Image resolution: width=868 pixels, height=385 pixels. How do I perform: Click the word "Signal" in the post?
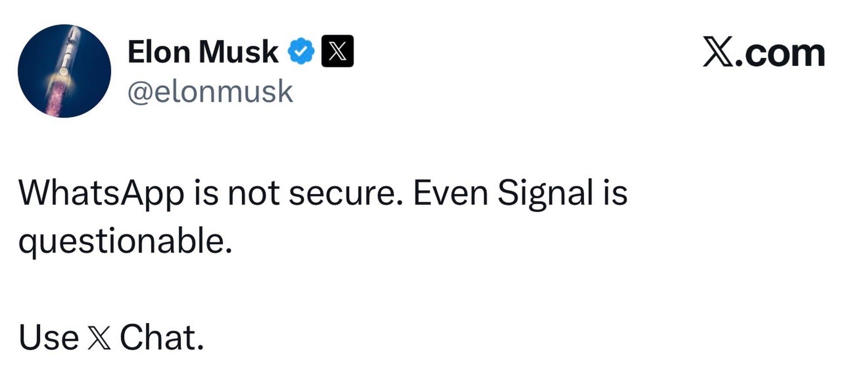(x=545, y=193)
